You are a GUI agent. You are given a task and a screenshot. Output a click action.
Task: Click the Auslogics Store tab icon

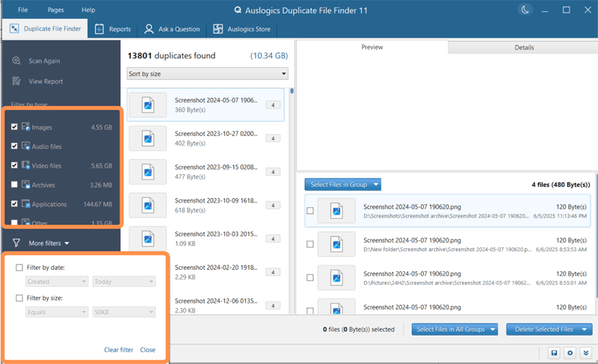coord(218,29)
